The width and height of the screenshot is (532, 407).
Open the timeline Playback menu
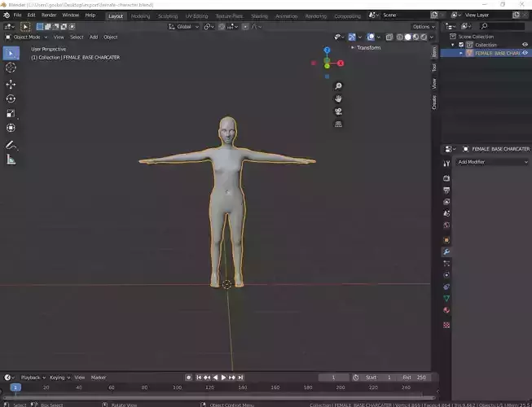click(33, 378)
